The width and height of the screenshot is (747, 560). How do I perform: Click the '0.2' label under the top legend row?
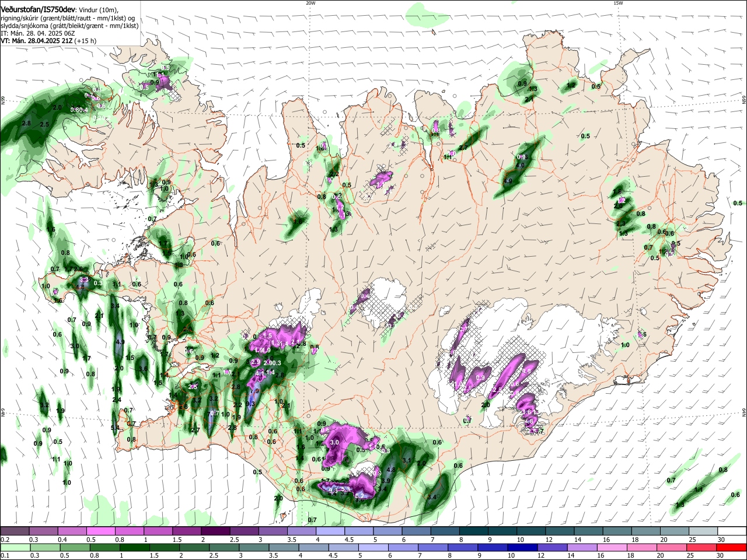5,540
